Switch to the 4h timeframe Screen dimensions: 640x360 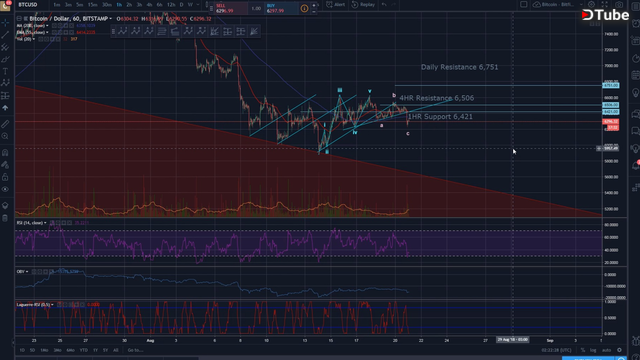[149, 4]
